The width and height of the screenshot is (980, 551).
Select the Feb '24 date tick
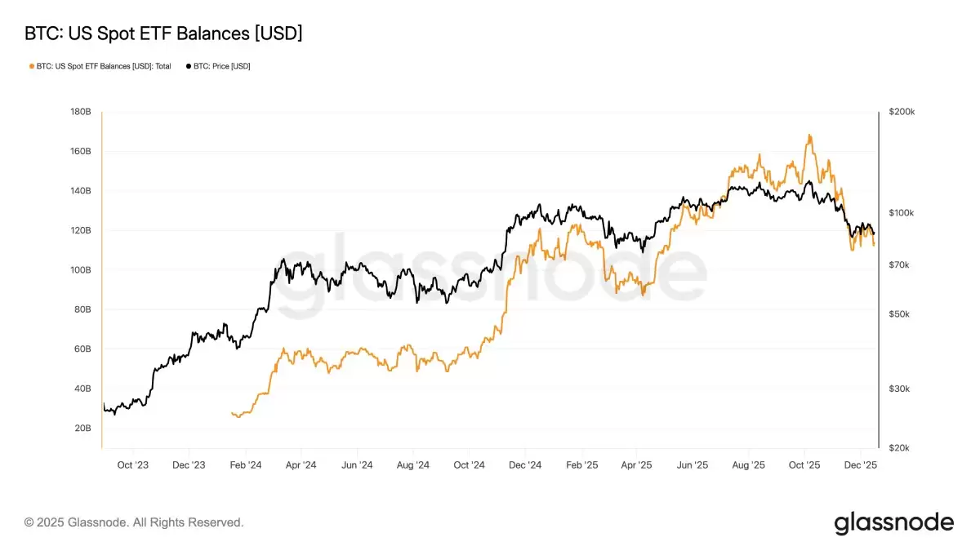245,464
